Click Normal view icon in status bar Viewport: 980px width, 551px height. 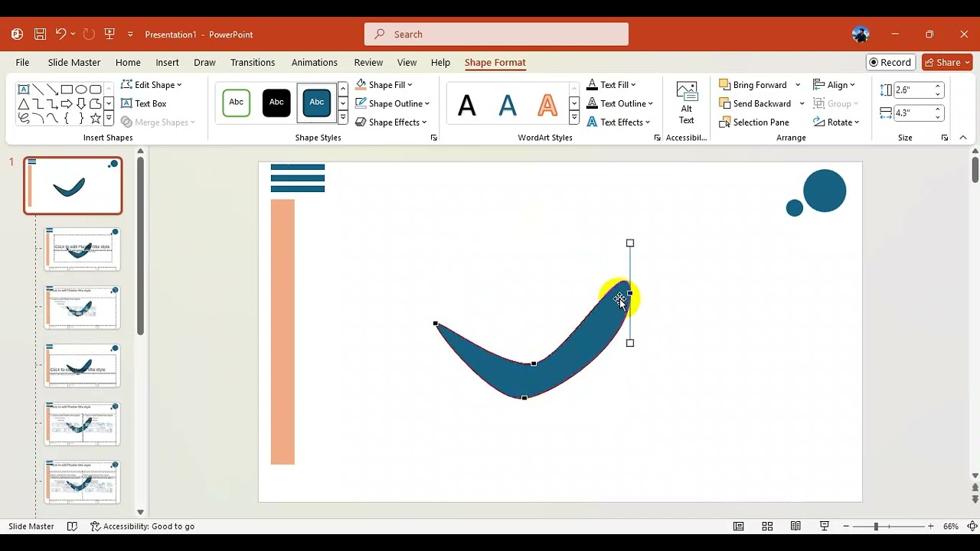tap(738, 527)
